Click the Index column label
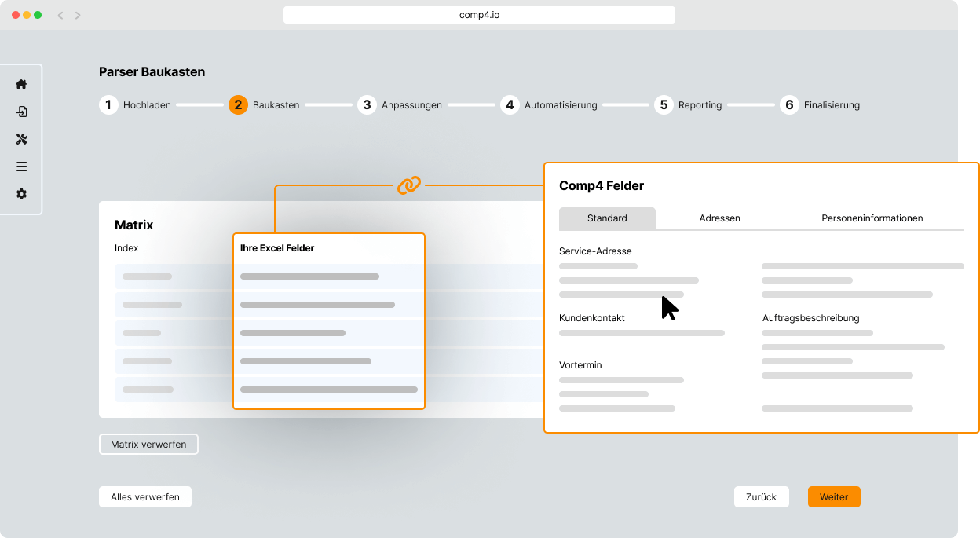This screenshot has width=980, height=538. point(126,248)
